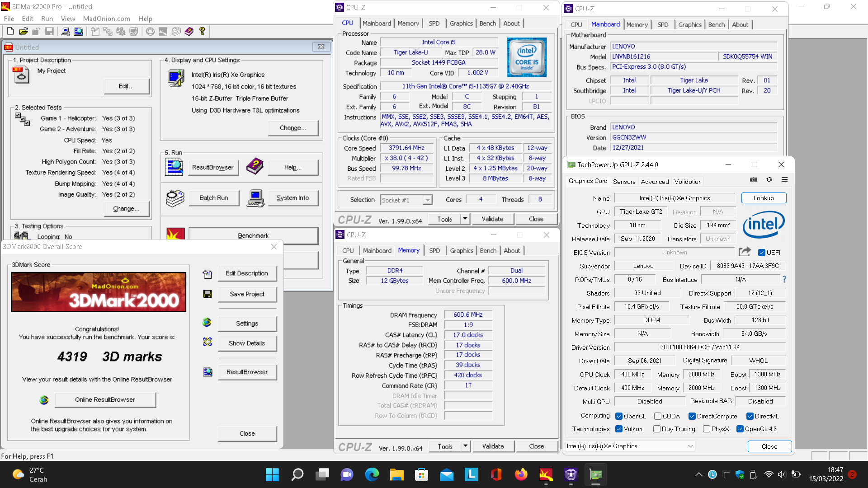Switch to Advanced tab in GPU-Z

coord(655,182)
